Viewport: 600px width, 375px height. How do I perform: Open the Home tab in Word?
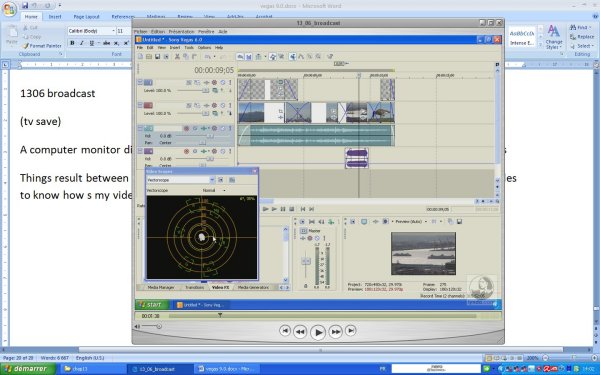click(31, 16)
